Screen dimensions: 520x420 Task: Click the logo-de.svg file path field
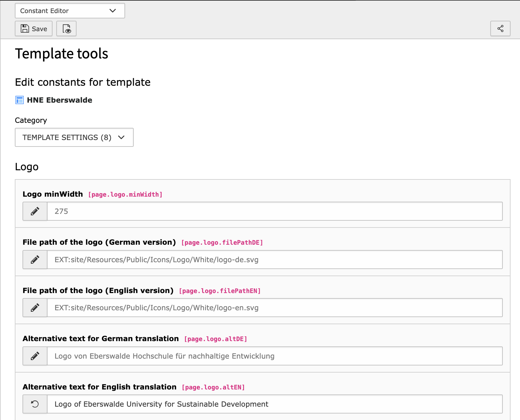(x=275, y=260)
